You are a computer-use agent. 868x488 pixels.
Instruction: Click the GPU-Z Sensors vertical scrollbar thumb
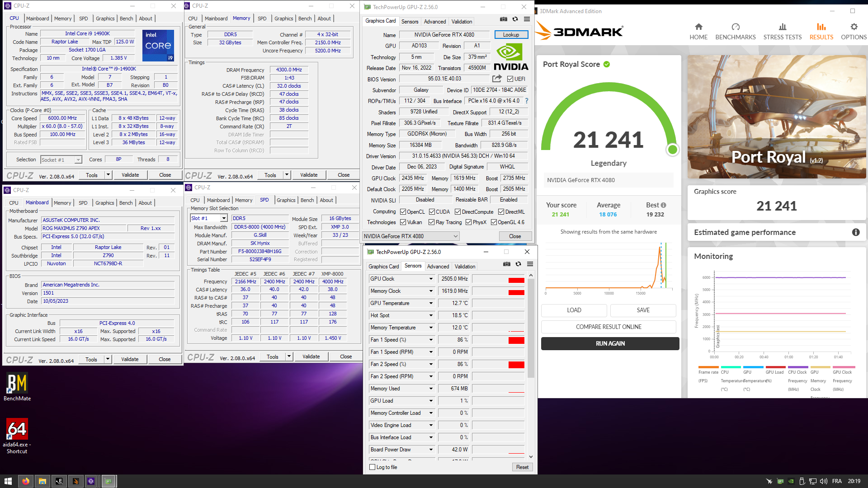(x=531, y=328)
